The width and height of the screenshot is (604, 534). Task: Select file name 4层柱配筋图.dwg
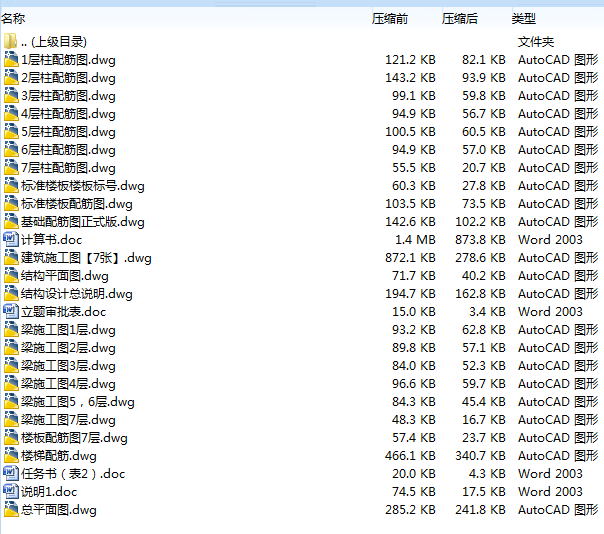68,114
